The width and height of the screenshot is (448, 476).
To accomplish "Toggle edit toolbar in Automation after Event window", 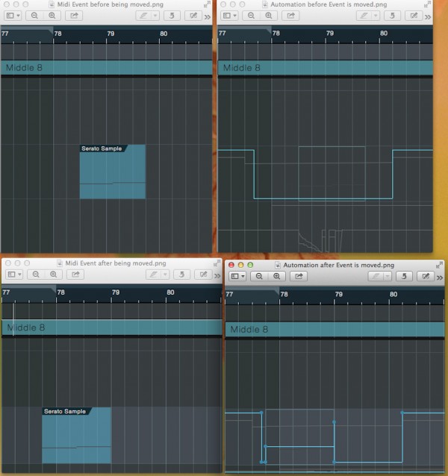I will [426, 276].
